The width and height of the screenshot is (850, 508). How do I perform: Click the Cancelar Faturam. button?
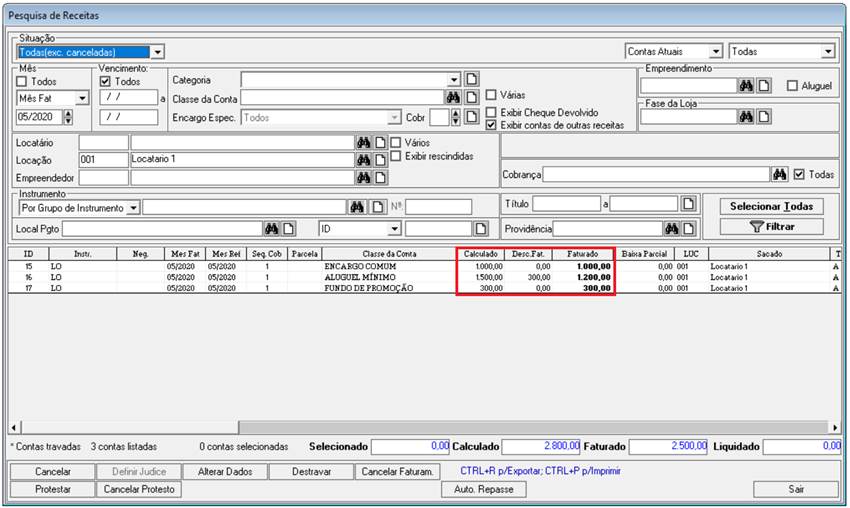point(397,472)
